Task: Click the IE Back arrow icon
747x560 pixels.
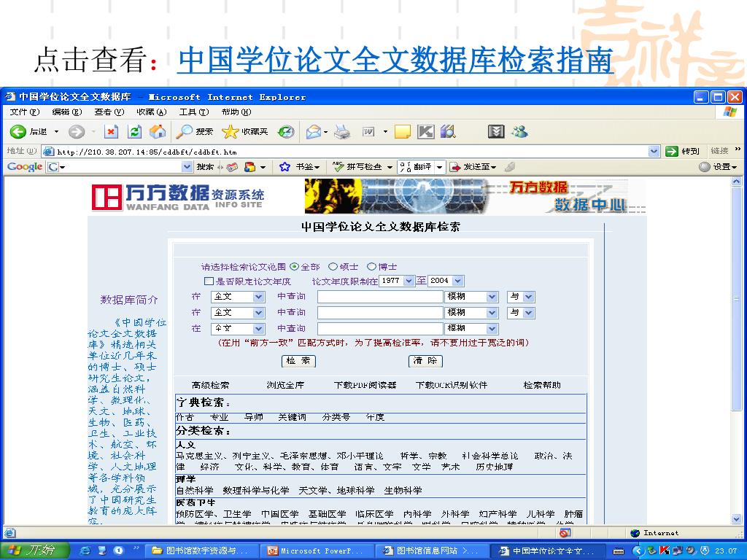Action: pyautogui.click(x=18, y=132)
